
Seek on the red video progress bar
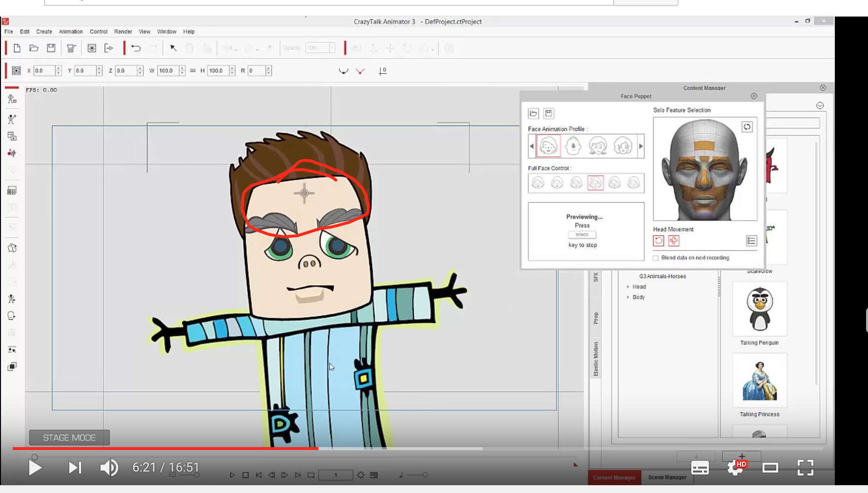point(165,448)
